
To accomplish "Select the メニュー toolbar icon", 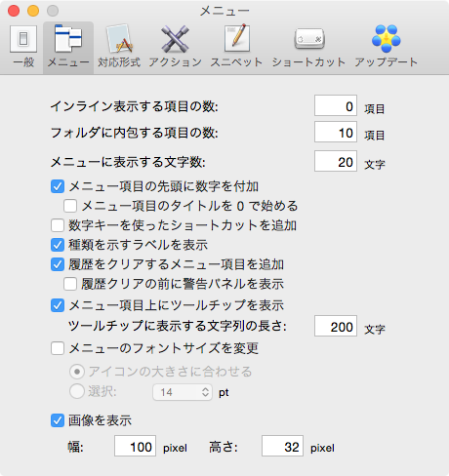I will [68, 47].
